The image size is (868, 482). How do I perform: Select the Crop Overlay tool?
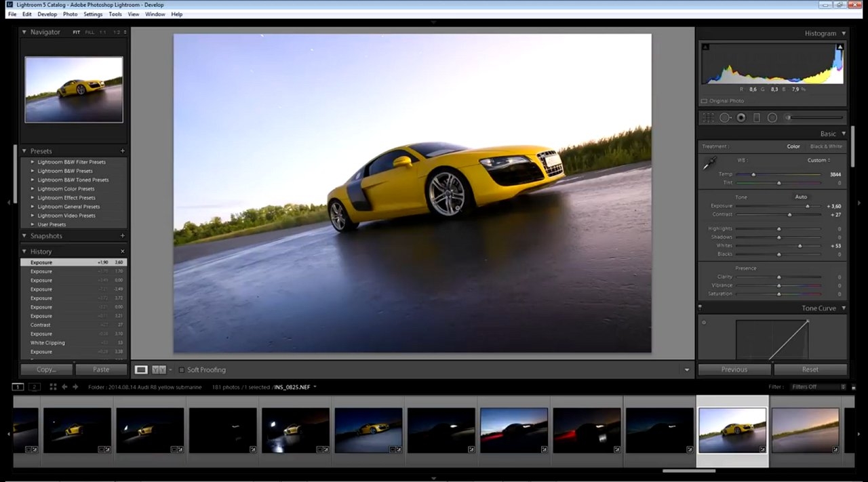708,117
